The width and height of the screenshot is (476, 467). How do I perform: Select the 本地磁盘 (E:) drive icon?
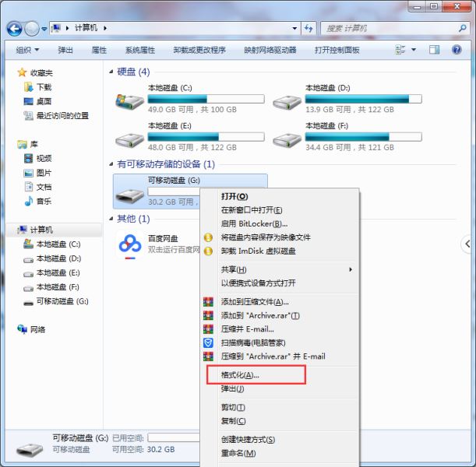pyautogui.click(x=129, y=140)
